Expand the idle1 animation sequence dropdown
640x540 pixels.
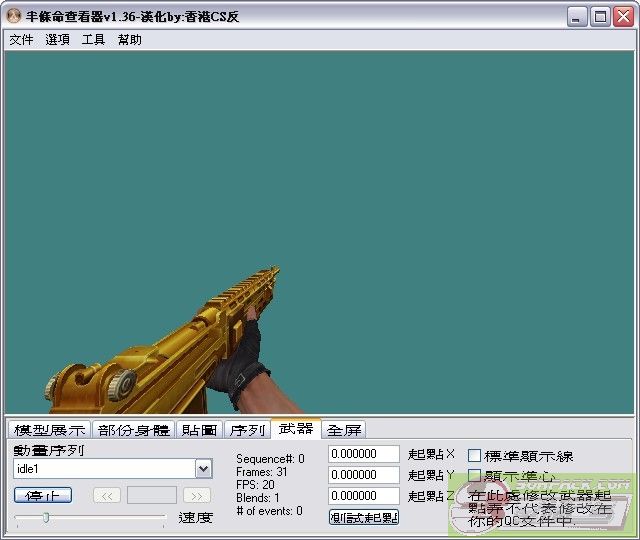(203, 469)
